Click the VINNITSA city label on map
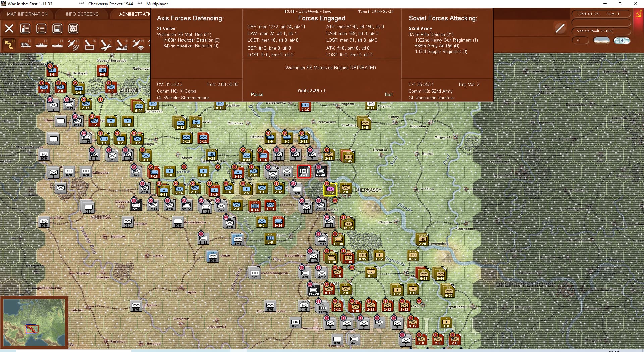644x352 pixels. tap(101, 217)
